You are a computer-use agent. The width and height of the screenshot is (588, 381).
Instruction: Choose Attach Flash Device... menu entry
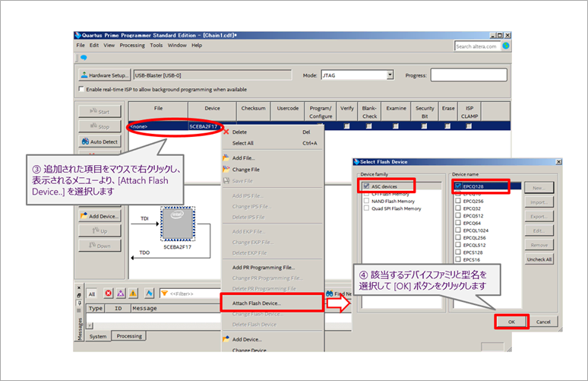tap(272, 303)
